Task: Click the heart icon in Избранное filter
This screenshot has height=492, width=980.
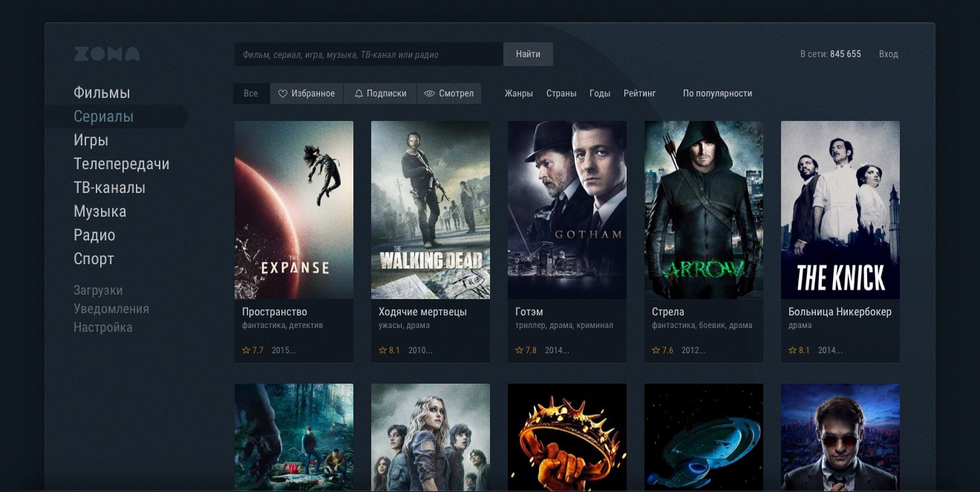Action: coord(283,94)
